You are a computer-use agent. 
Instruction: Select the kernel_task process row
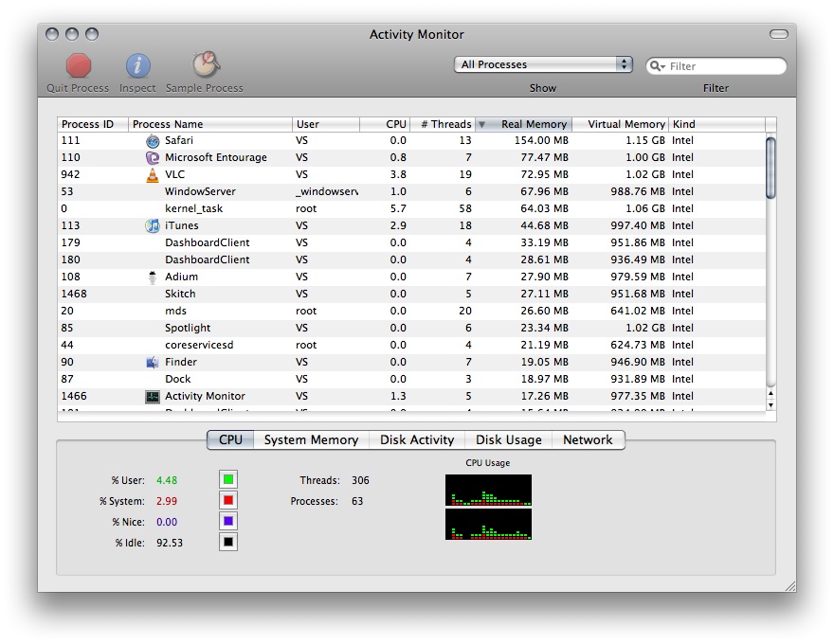pyautogui.click(x=411, y=208)
